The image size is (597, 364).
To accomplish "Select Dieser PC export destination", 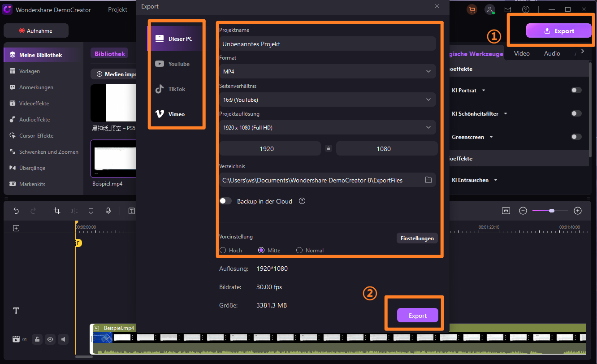I will tap(176, 39).
